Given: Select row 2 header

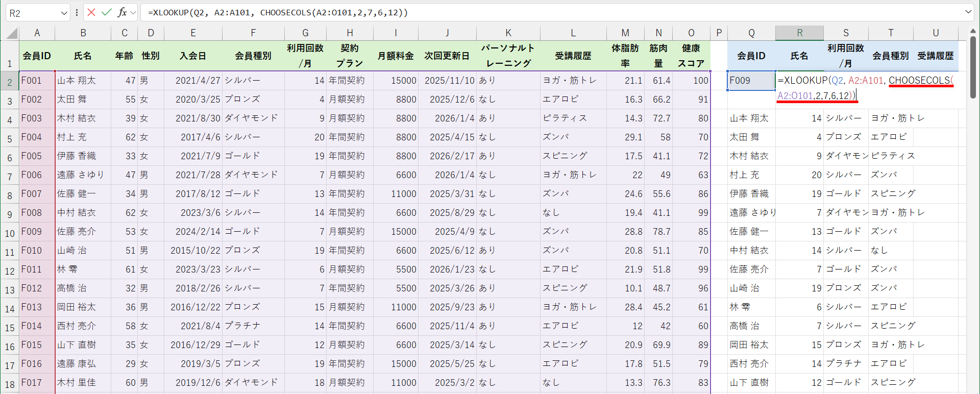Looking at the screenshot, I should 10,82.
